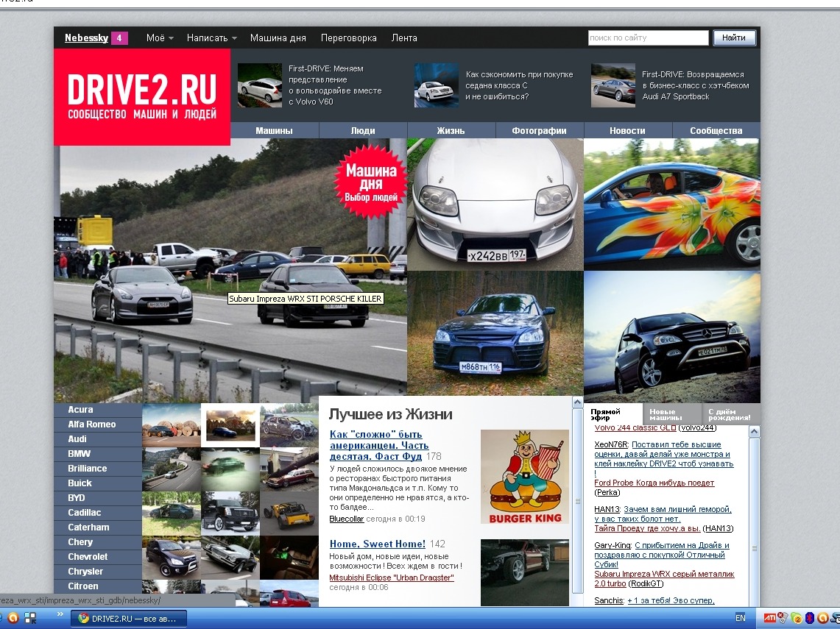
Task: Open the Как сэкономить при покупке седана article
Action: click(x=518, y=85)
